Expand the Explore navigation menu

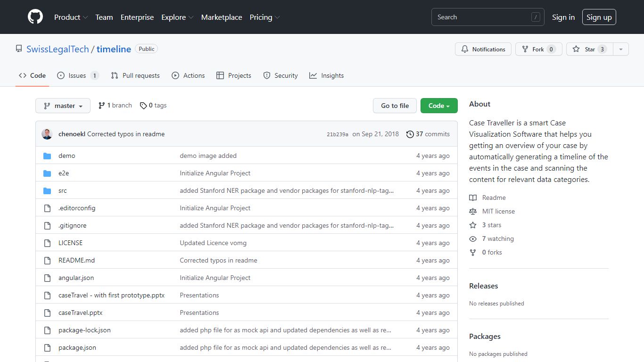pos(177,17)
